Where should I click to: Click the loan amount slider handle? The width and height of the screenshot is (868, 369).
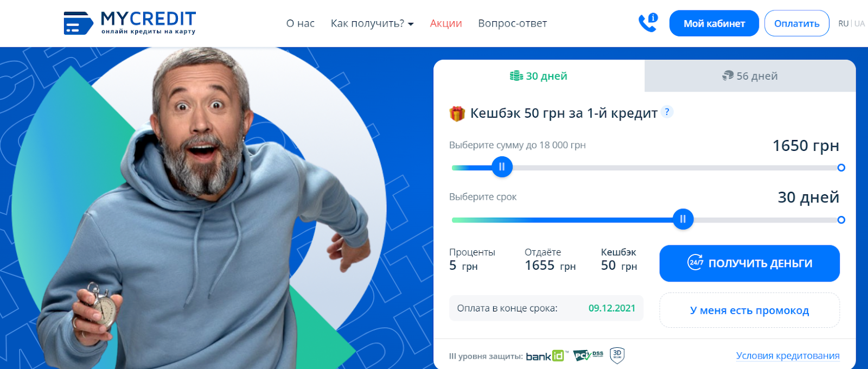point(502,167)
